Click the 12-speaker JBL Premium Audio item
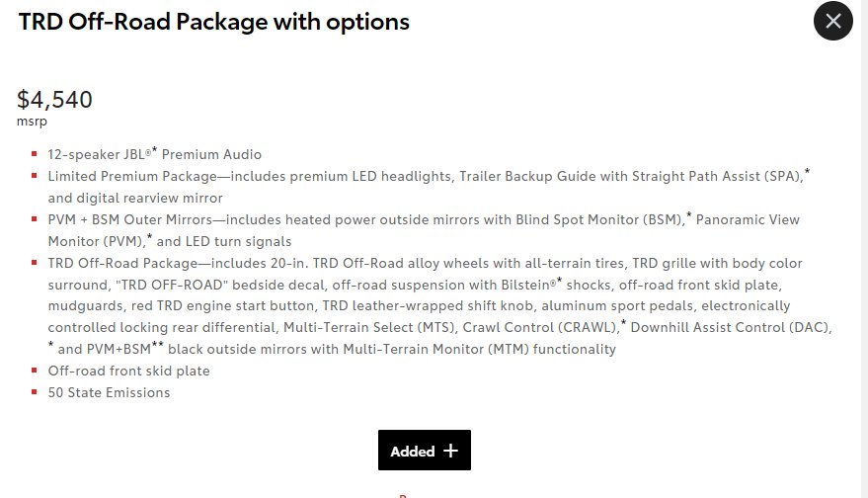The image size is (868, 498). [x=154, y=154]
